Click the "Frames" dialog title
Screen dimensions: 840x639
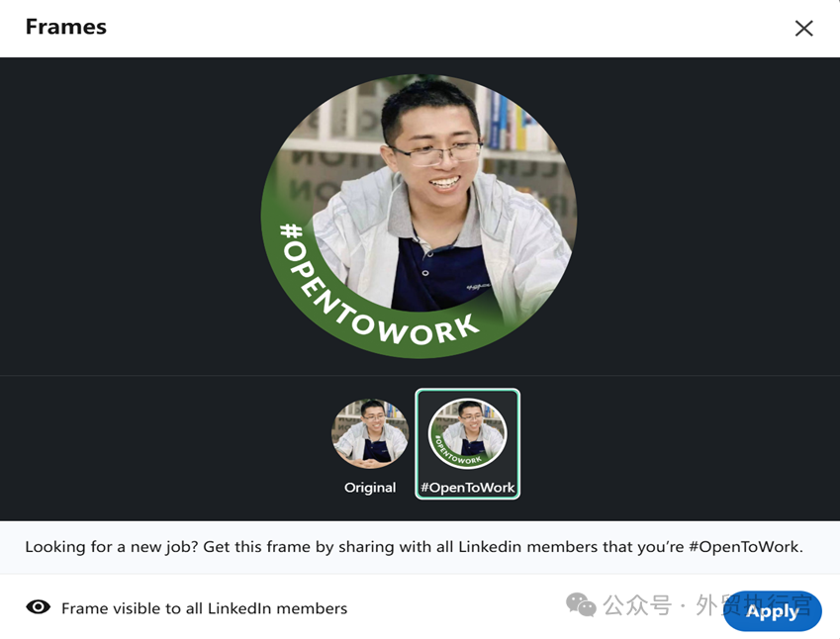click(x=66, y=27)
